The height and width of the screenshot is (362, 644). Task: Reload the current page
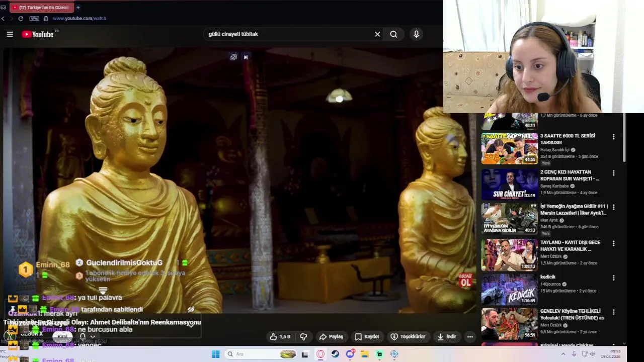(21, 19)
